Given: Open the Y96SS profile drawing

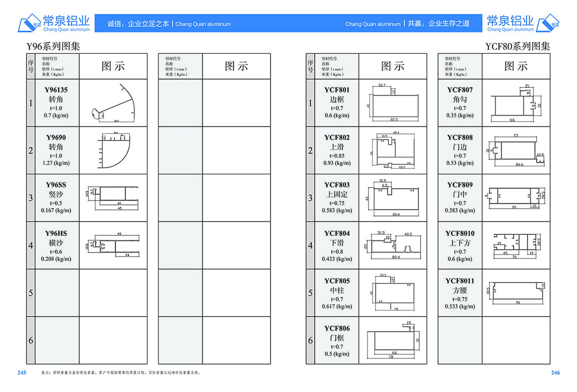Looking at the screenshot, I should [113, 197].
